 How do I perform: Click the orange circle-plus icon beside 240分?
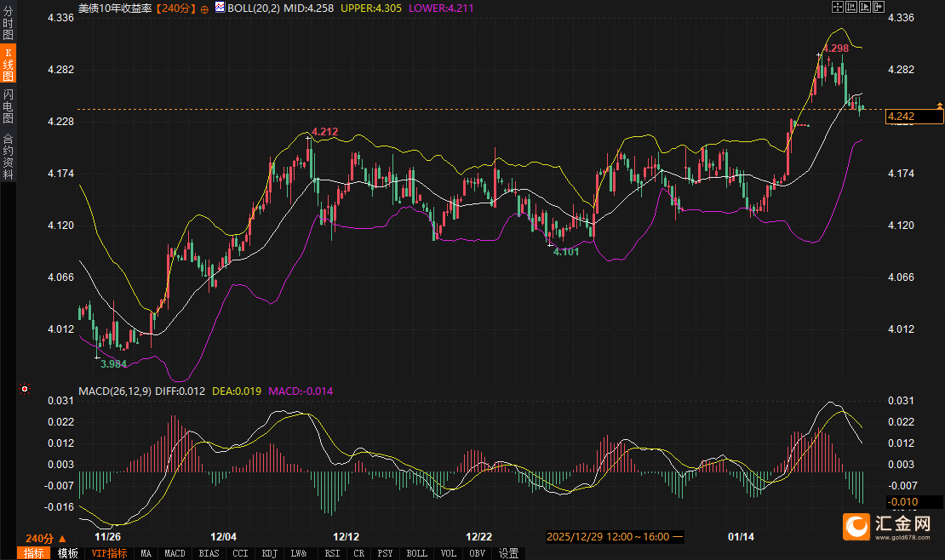205,8
